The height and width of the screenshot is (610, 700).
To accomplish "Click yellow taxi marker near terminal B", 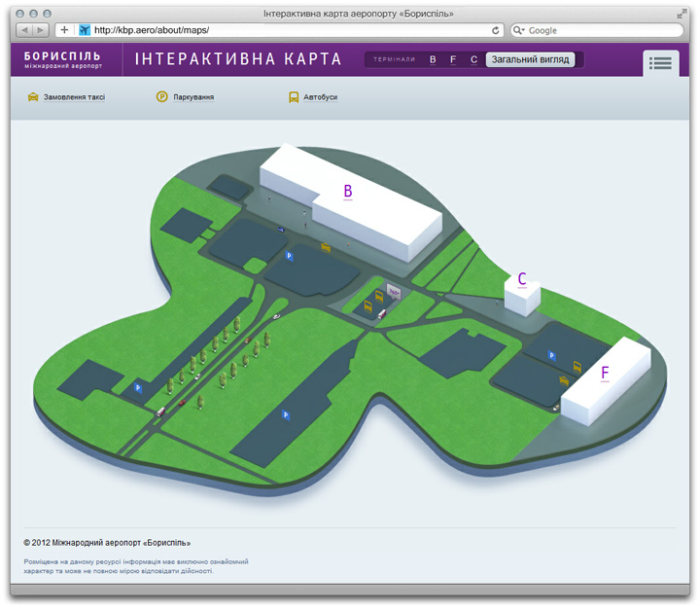I will tap(326, 247).
